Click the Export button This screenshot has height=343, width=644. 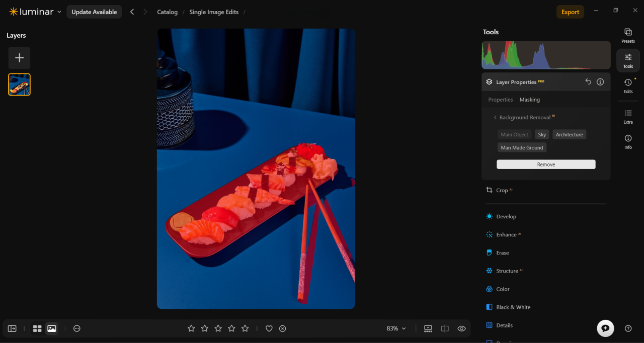tap(570, 12)
